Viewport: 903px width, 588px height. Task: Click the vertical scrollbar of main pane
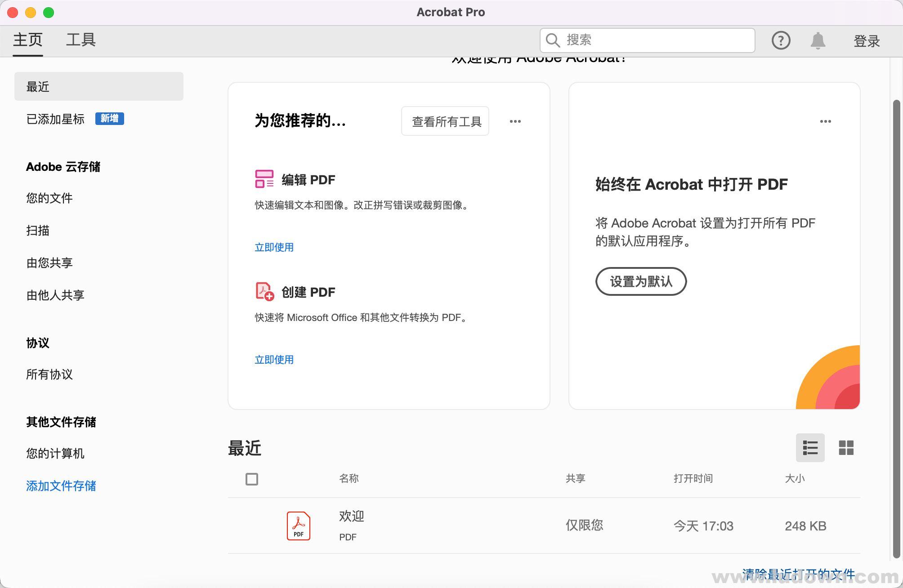[896, 328]
